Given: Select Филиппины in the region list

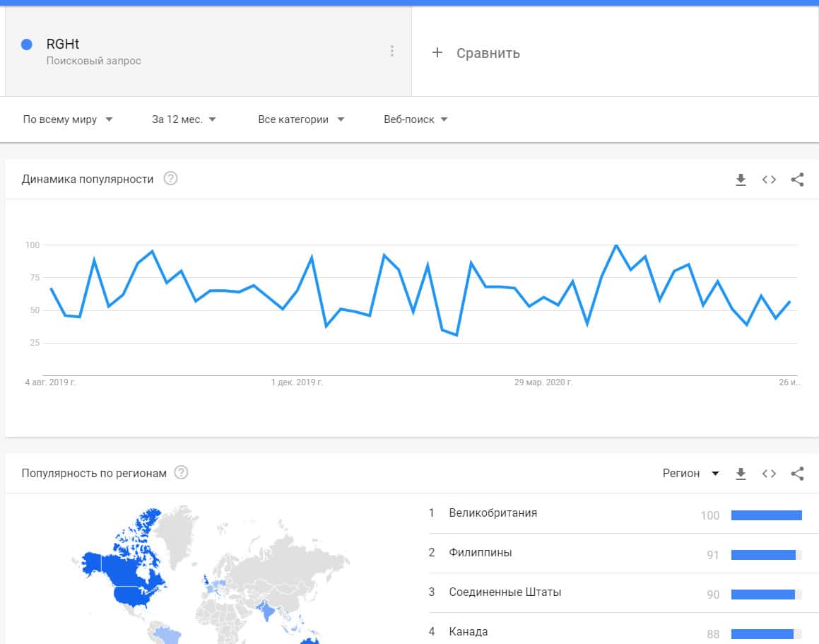Looking at the screenshot, I should [x=480, y=553].
